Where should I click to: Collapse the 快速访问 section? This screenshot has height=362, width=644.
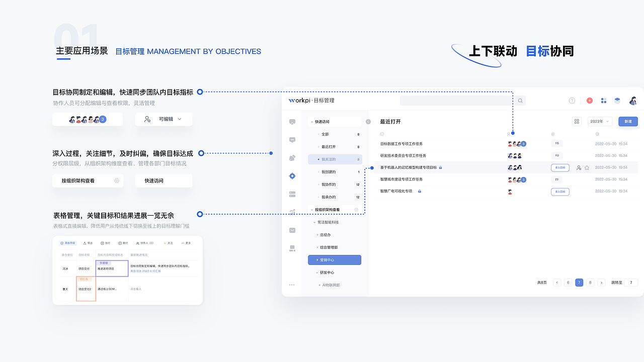[311, 122]
